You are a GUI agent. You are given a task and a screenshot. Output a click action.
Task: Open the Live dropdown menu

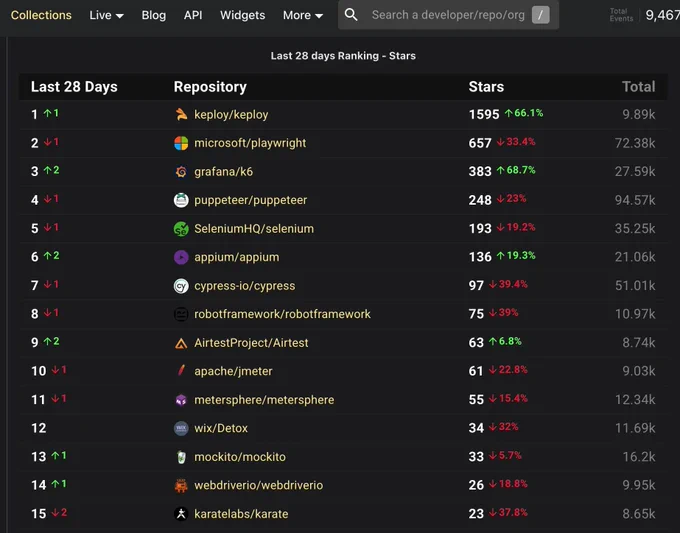click(x=106, y=15)
